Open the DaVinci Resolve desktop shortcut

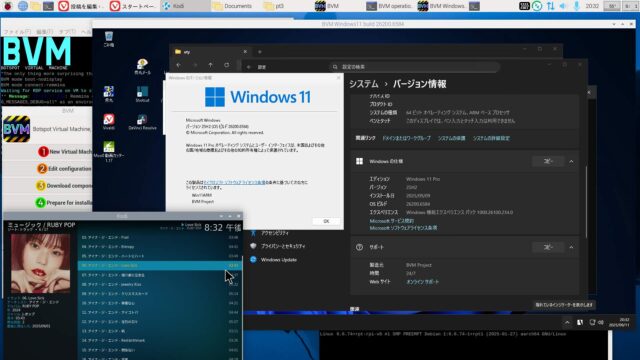click(x=142, y=122)
